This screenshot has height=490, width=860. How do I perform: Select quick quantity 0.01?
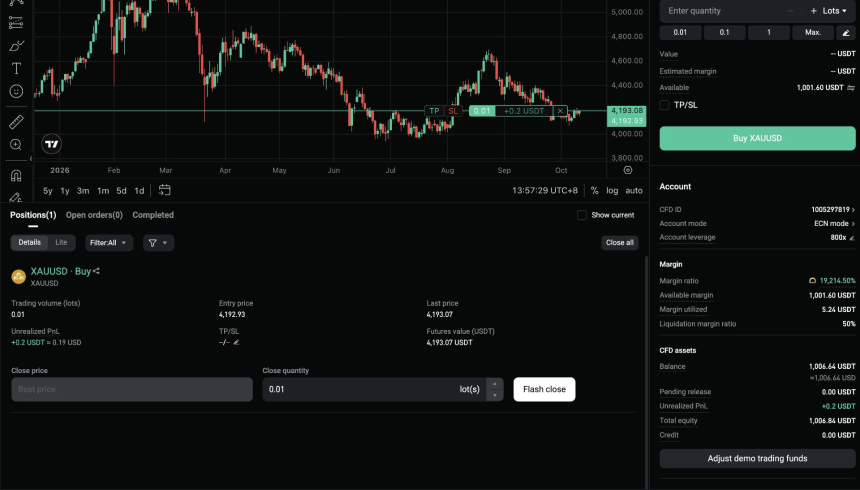point(680,32)
